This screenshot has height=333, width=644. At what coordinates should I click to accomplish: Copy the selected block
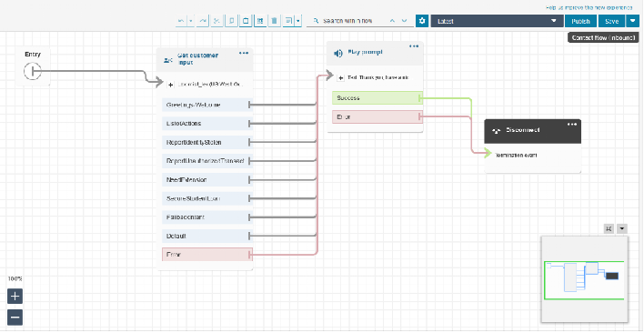(x=231, y=21)
